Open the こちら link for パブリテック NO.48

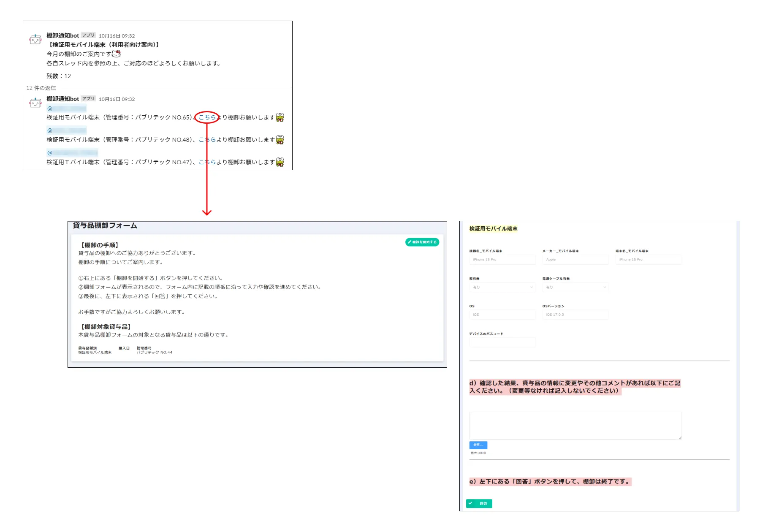pyautogui.click(x=207, y=140)
